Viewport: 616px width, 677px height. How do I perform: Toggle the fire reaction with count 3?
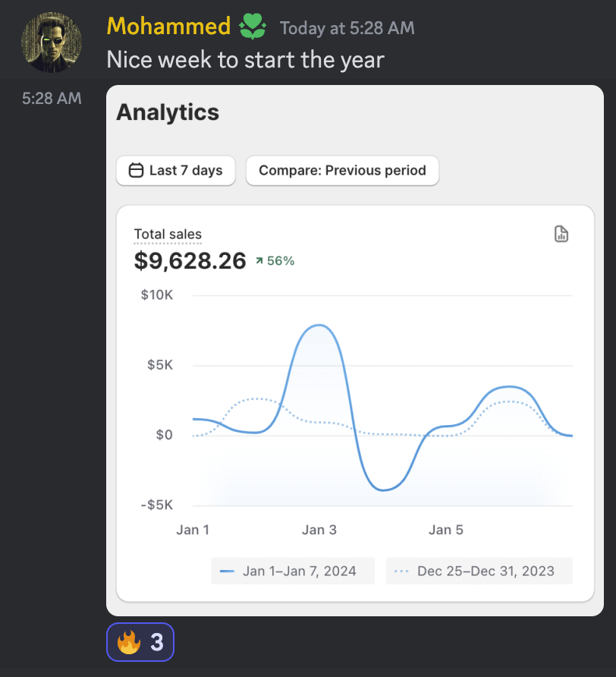[140, 642]
